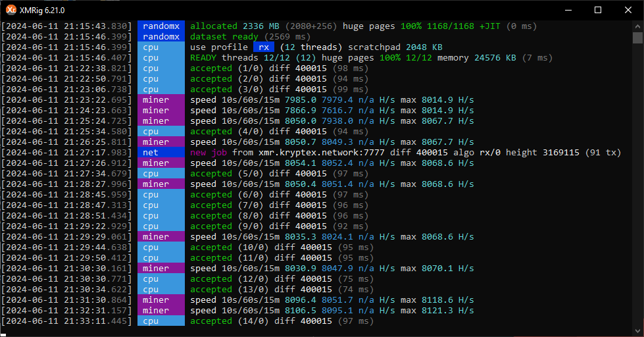The image size is (644, 337).
Task: Click the speed value 7985.0
Action: [301, 100]
